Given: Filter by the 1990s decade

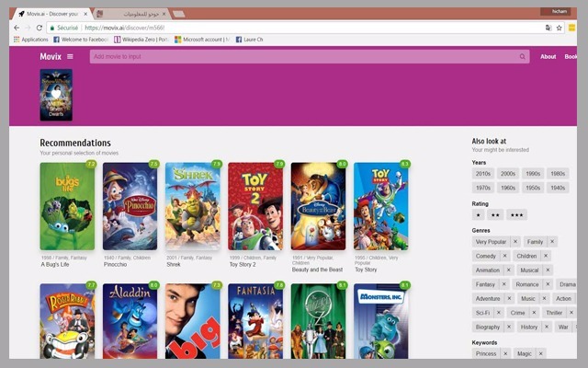Looking at the screenshot, I should point(533,173).
